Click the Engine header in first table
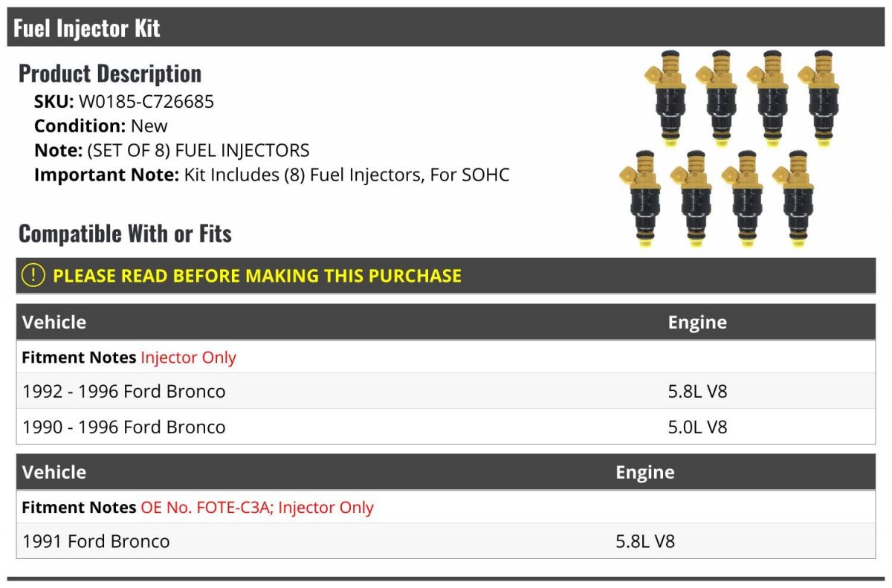 697,322
